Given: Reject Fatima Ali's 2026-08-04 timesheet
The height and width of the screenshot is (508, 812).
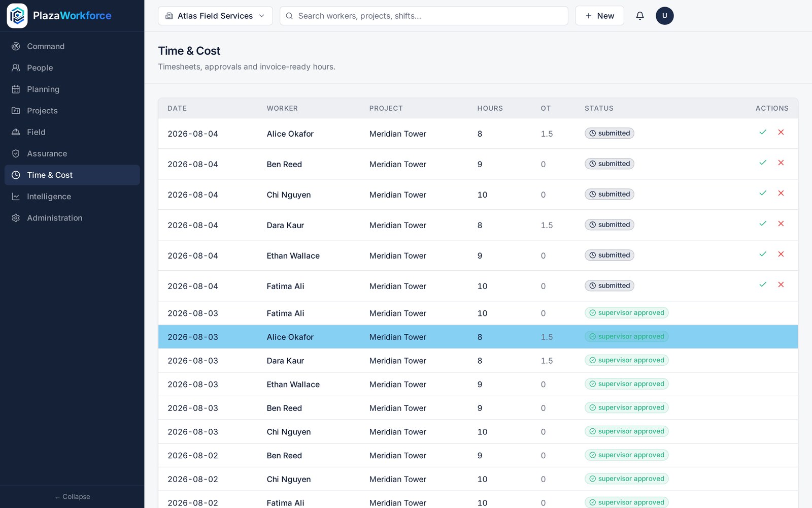Looking at the screenshot, I should click(x=781, y=284).
